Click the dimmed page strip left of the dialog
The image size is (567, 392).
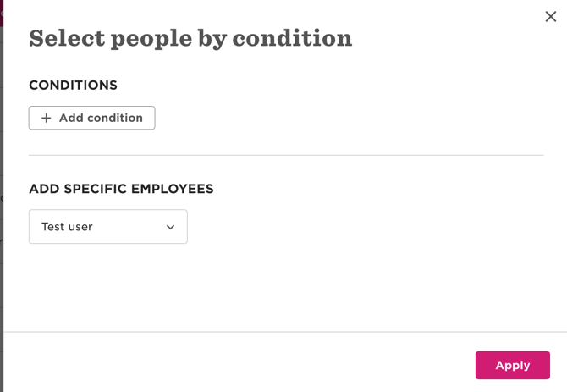pos(2,212)
